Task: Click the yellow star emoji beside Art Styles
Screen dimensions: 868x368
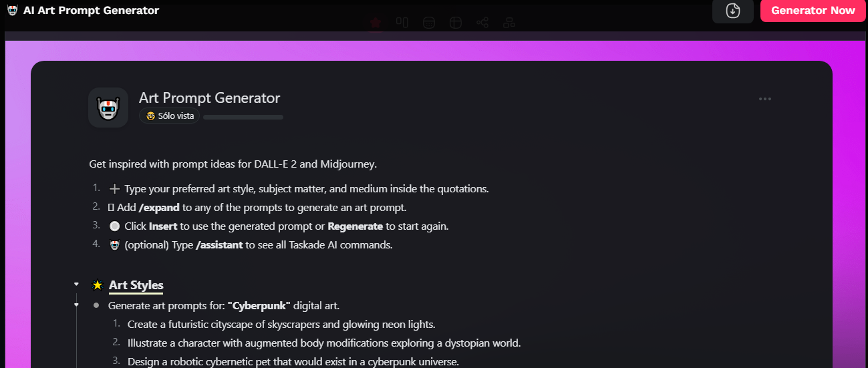Action: point(98,285)
